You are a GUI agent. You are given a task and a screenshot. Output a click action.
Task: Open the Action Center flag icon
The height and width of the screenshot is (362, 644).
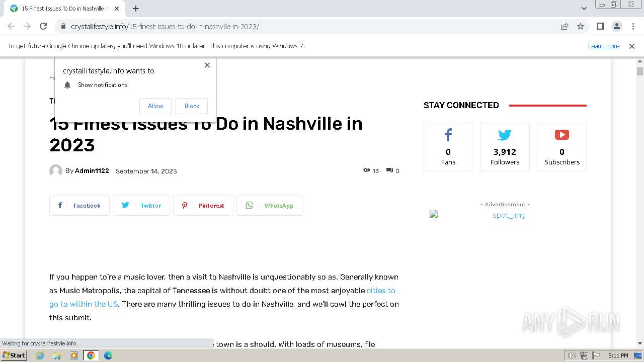point(595,355)
